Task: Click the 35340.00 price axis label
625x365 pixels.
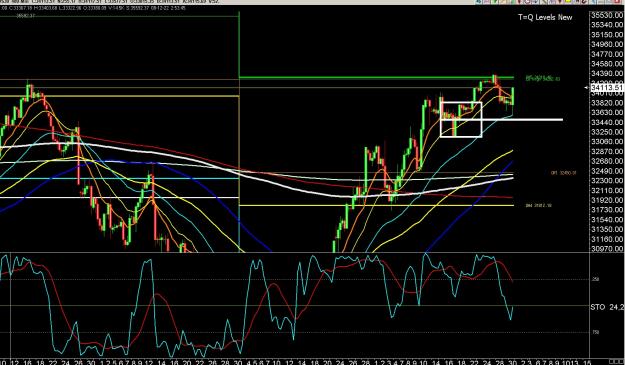Action: coord(607,25)
